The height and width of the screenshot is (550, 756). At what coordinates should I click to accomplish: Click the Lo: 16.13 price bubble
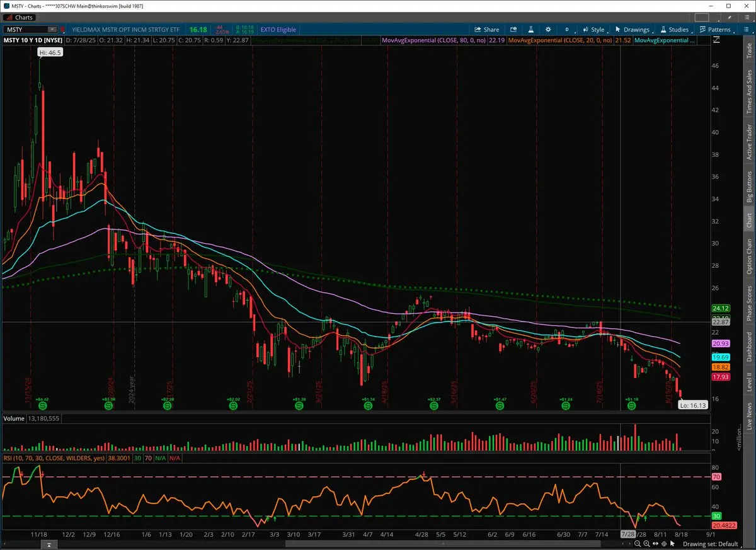(x=693, y=406)
